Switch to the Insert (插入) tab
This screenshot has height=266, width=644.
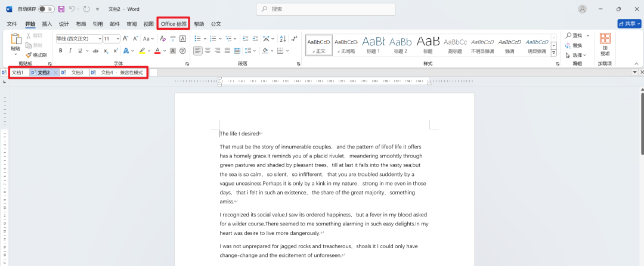47,24
